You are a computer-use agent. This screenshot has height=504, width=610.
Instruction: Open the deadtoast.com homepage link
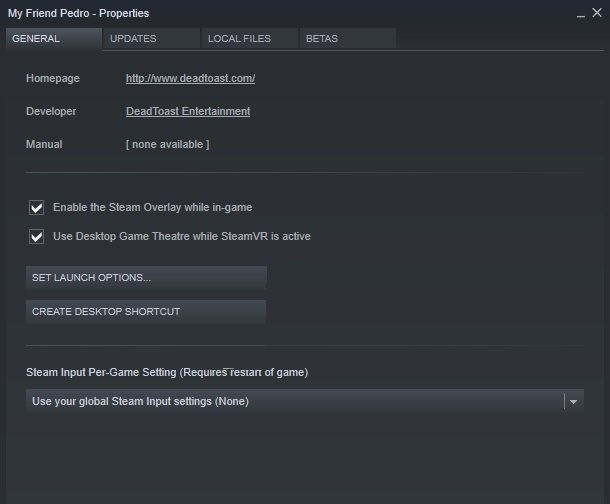point(190,78)
